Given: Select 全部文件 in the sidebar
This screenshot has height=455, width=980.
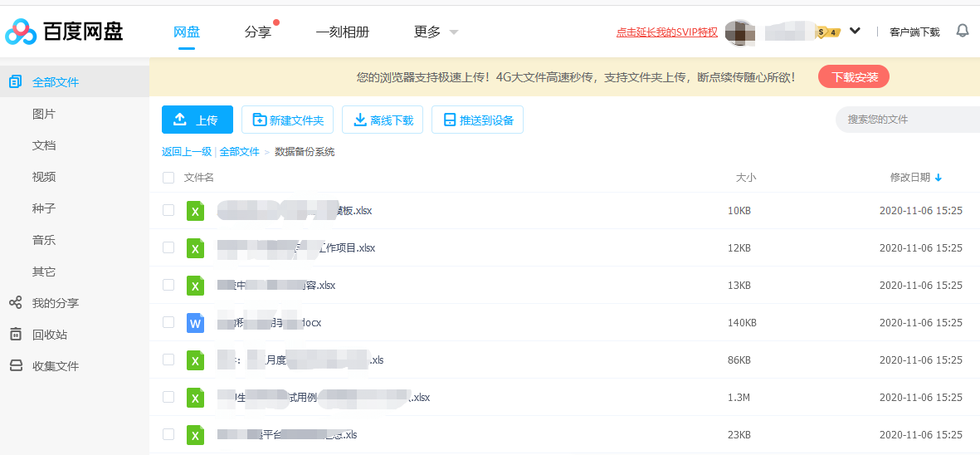Looking at the screenshot, I should tap(75, 82).
